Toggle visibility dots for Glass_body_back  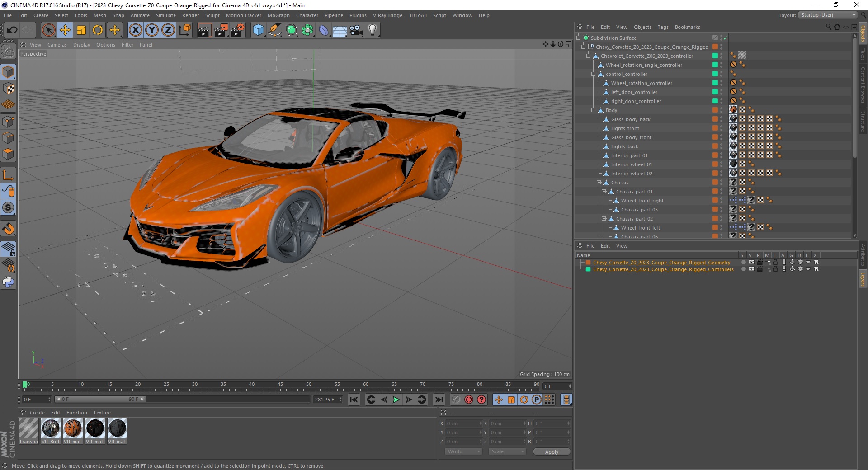point(722,119)
